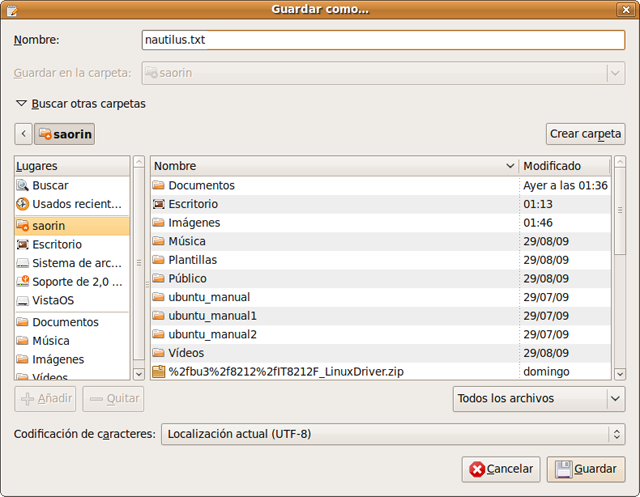Open the Todos los archivos filter dropdown
The image size is (640, 497).
(538, 398)
